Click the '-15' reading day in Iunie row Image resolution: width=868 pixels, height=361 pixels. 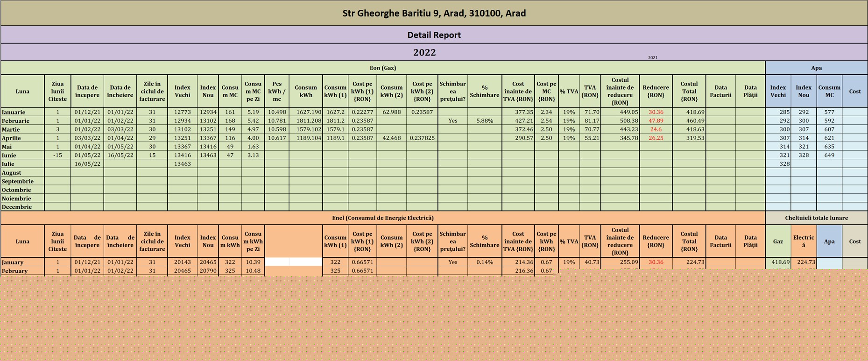57,156
